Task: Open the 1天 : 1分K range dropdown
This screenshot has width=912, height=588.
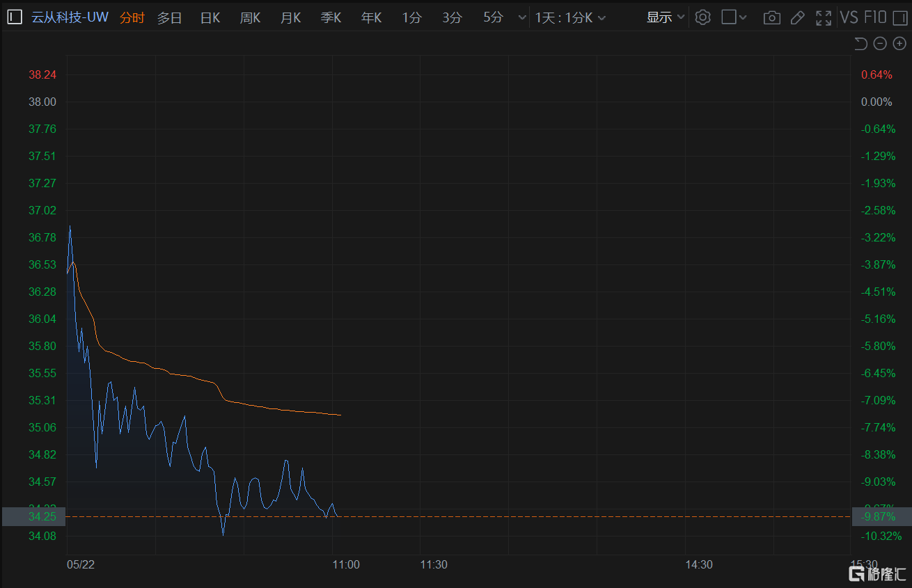Action: [570, 18]
